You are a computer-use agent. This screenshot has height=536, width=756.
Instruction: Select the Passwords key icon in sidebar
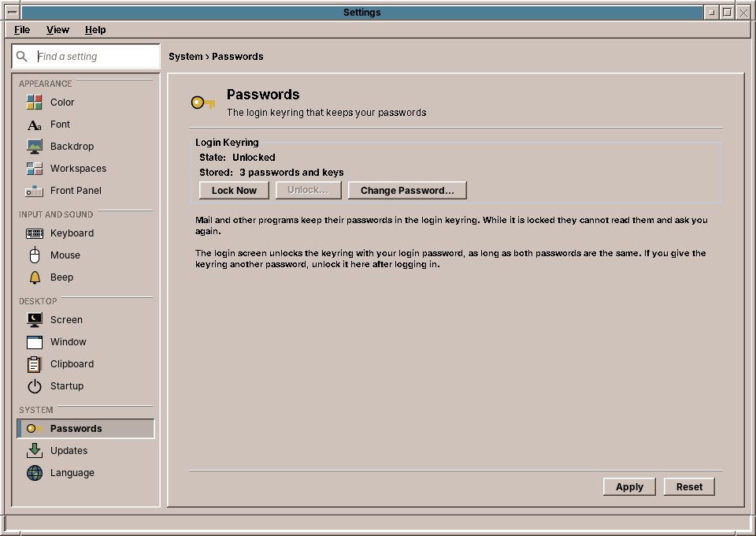tap(34, 429)
